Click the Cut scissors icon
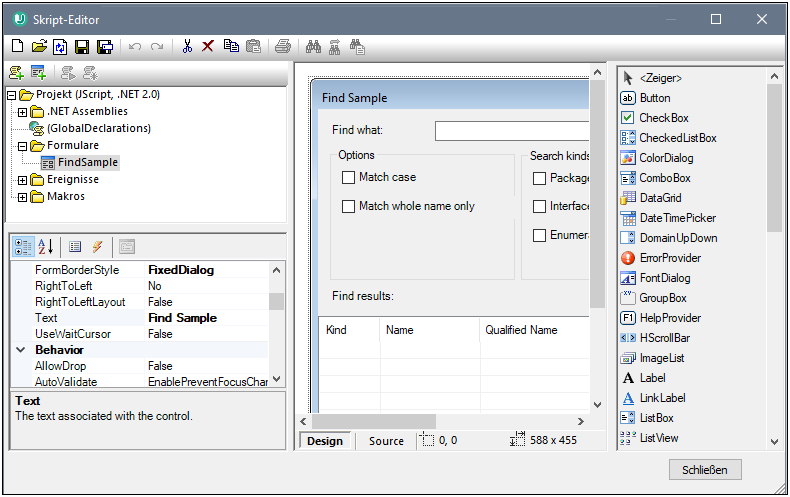Viewport: 790px width, 497px height. tap(186, 46)
